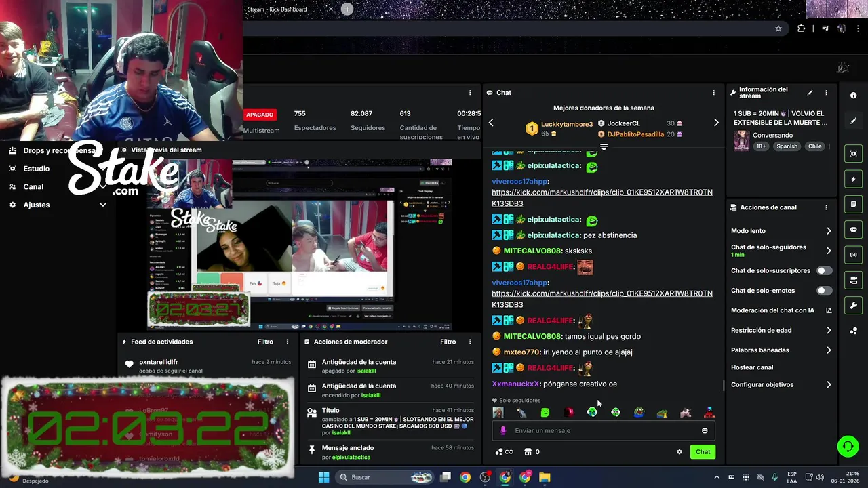The image size is (868, 488).
Task: Click the Luckkytambore3 top donor name
Action: click(x=567, y=125)
